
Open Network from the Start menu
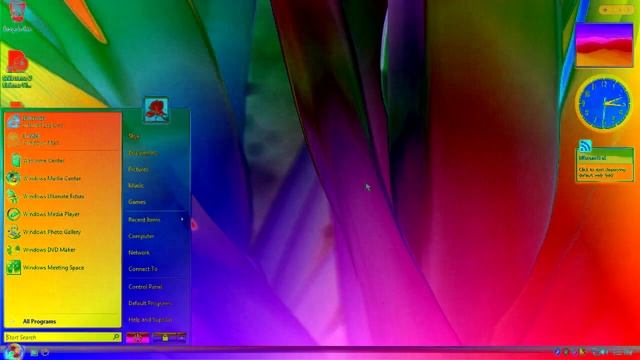[x=139, y=253]
